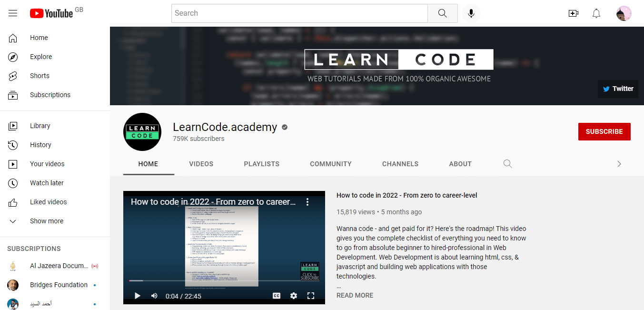Image resolution: width=644 pixels, height=310 pixels.
Task: Click the search magnifier button
Action: point(442,13)
